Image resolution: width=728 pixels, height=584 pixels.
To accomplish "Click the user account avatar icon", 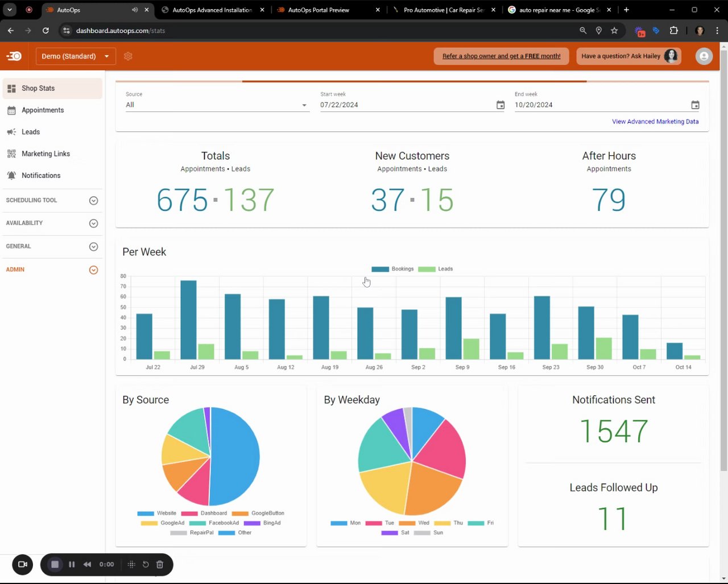I will [704, 56].
